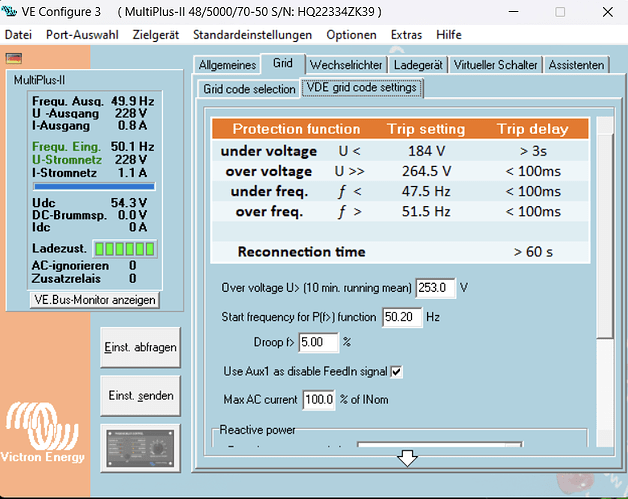
Task: Open the Datei menu
Action: point(18,35)
